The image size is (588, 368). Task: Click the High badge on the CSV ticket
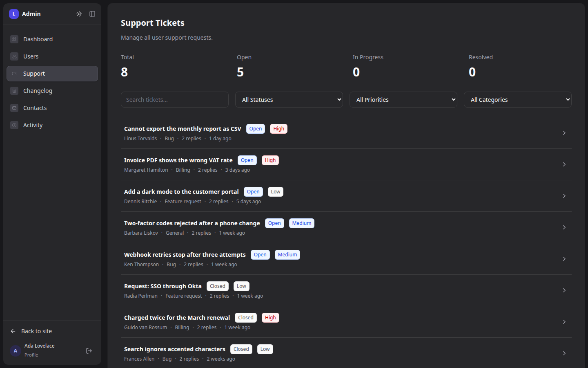click(x=278, y=129)
